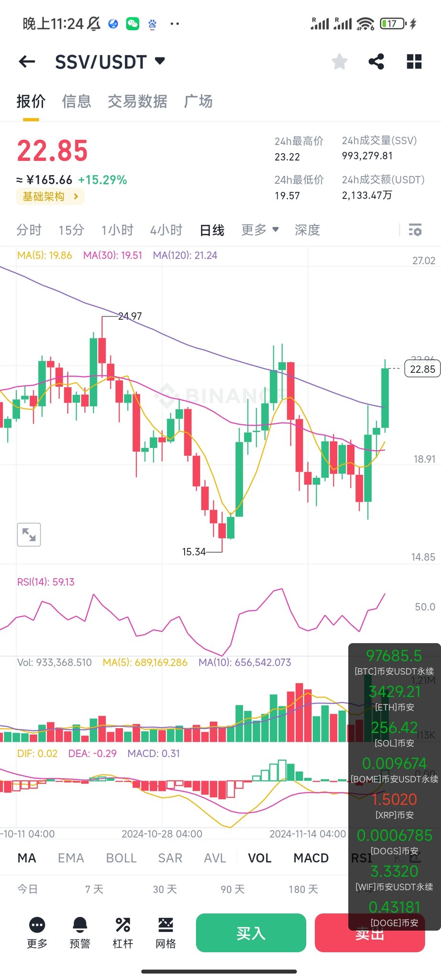Toggle the EMA indicator
441x980 pixels.
pyautogui.click(x=71, y=858)
